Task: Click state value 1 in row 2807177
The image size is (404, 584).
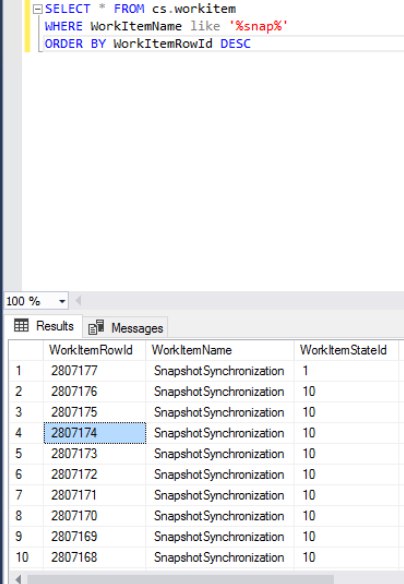Action: [346, 371]
